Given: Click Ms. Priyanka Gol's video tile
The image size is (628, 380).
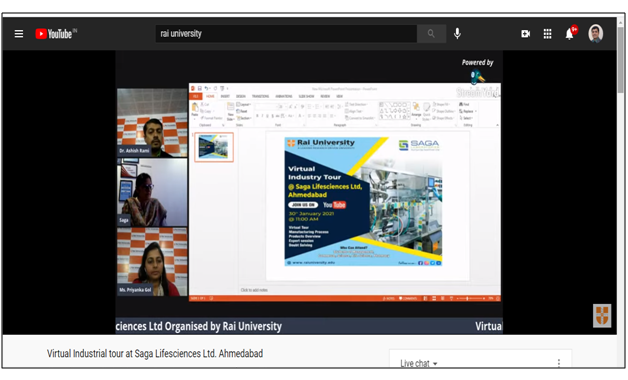Looking at the screenshot, I should pyautogui.click(x=152, y=262).
